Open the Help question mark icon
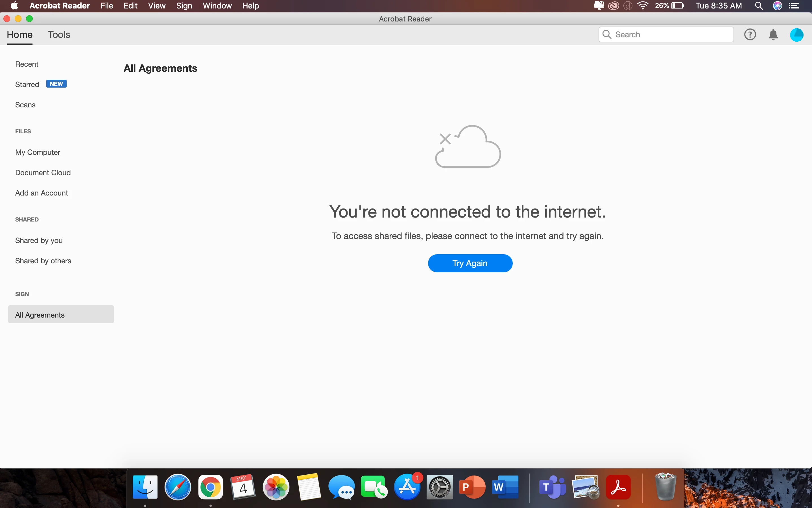The height and width of the screenshot is (508, 812). pyautogui.click(x=750, y=34)
